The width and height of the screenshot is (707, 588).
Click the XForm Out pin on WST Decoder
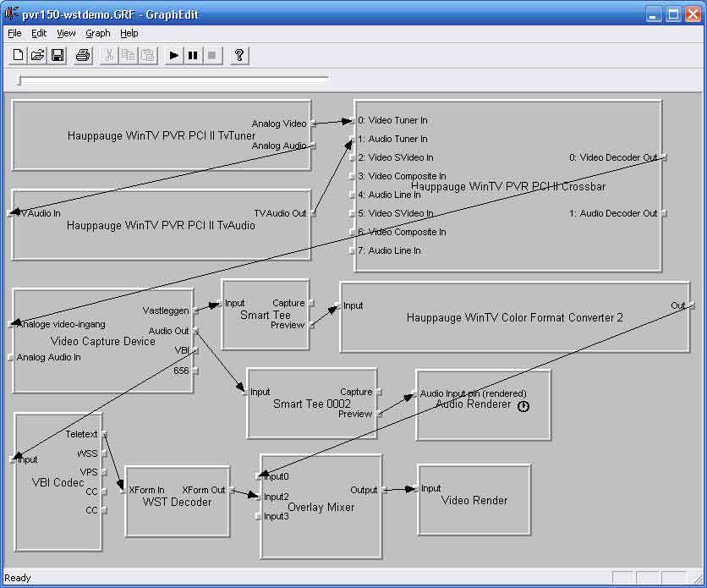[x=233, y=490]
